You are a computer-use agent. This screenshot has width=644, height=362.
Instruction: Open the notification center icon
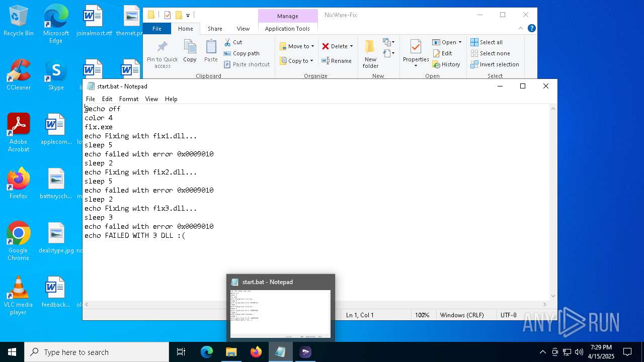[627, 352]
